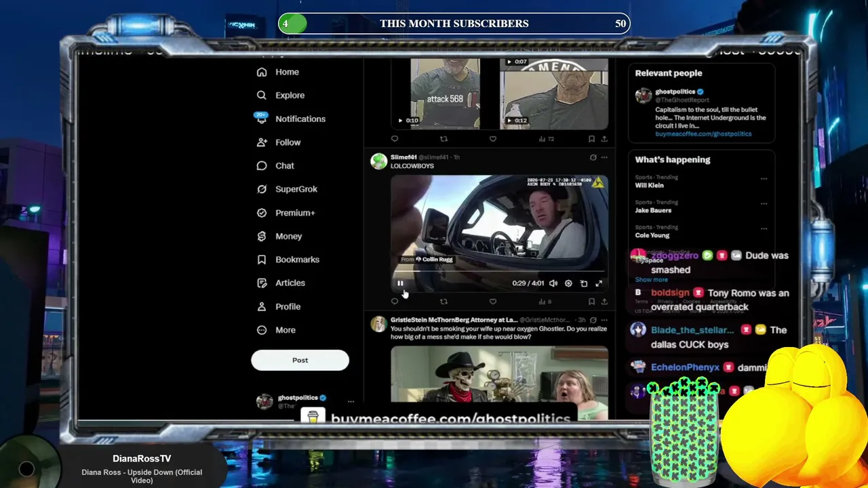Image resolution: width=868 pixels, height=488 pixels.
Task: Open more options for Cole Young trend
Action: coord(764,228)
